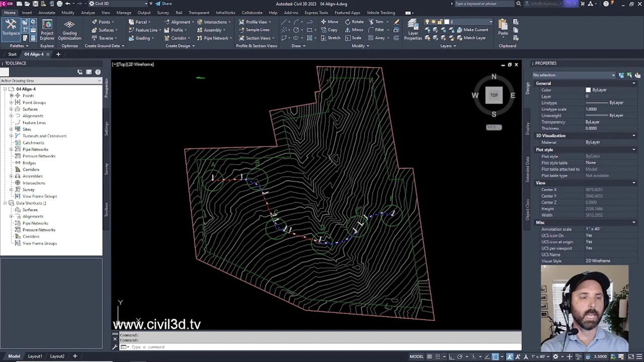Toggle ortho mode in the status bar
This screenshot has height=362, width=644.
pyautogui.click(x=452, y=356)
